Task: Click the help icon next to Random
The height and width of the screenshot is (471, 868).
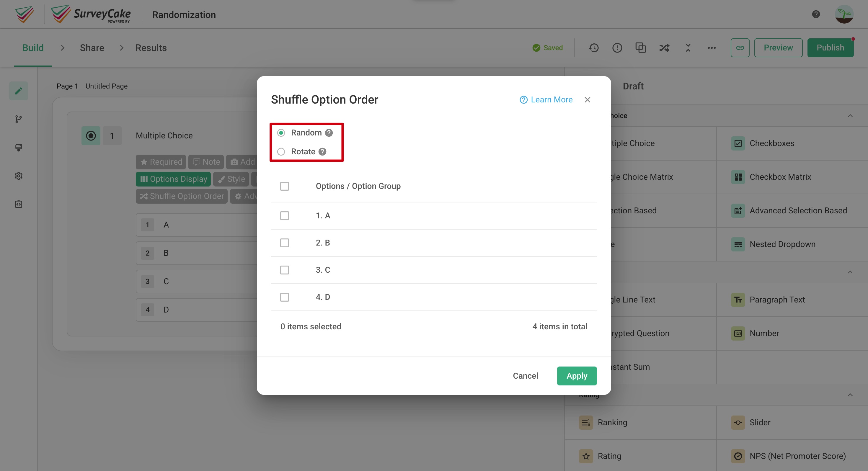Action: [329, 133]
